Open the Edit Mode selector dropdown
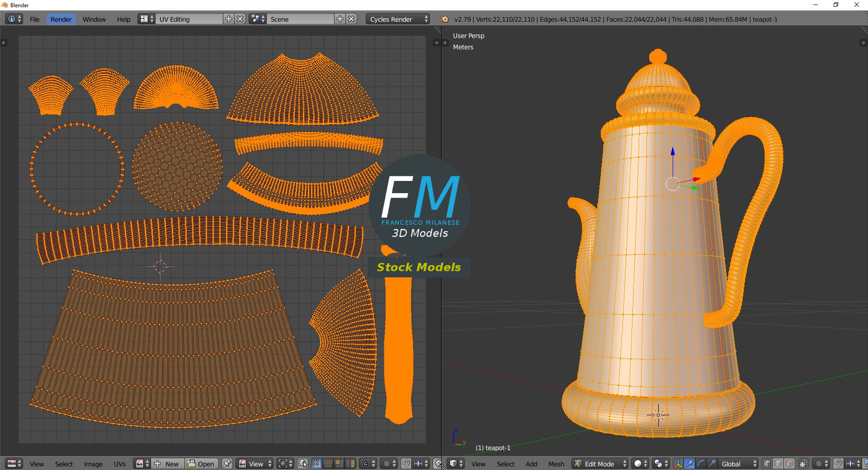This screenshot has width=868, height=470. (600, 464)
